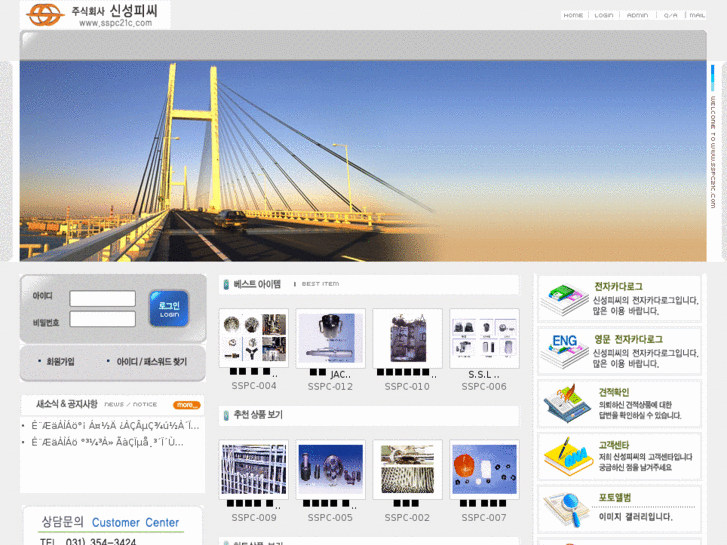Open the second news notice entry
The height and width of the screenshot is (545, 727).
tap(107, 442)
